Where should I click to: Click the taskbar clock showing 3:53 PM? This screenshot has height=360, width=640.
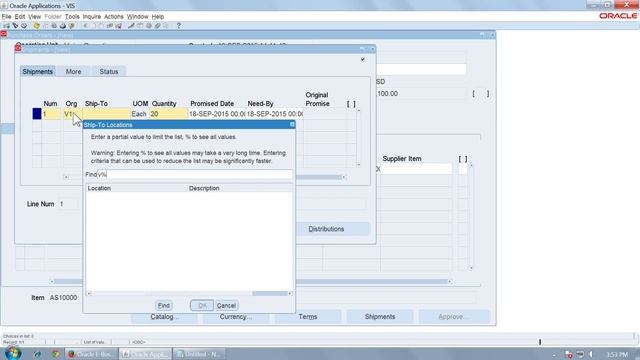(x=617, y=354)
